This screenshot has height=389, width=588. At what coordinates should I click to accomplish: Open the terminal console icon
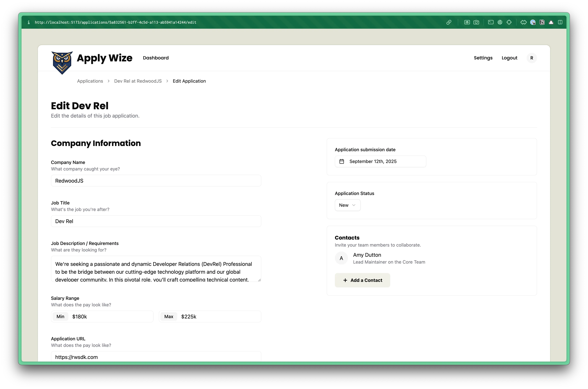pyautogui.click(x=490, y=22)
